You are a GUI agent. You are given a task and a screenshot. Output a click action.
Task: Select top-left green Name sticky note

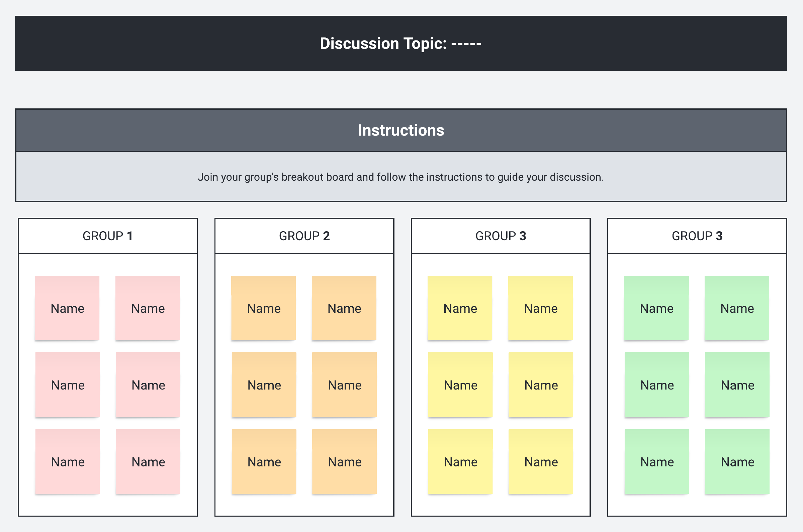pos(656,308)
